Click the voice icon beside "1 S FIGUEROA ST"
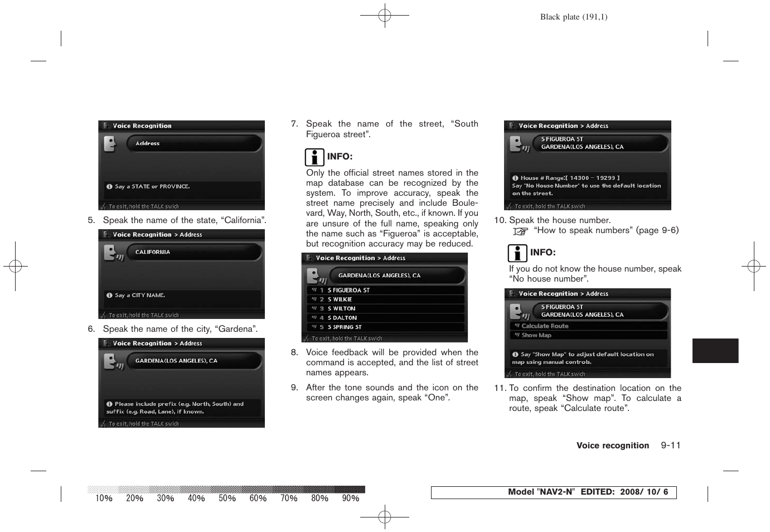This screenshot has height=532, width=770. (314, 290)
